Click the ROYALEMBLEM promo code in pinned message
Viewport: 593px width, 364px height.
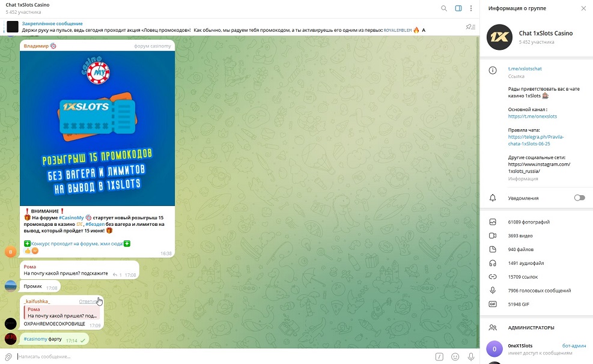[x=398, y=30]
